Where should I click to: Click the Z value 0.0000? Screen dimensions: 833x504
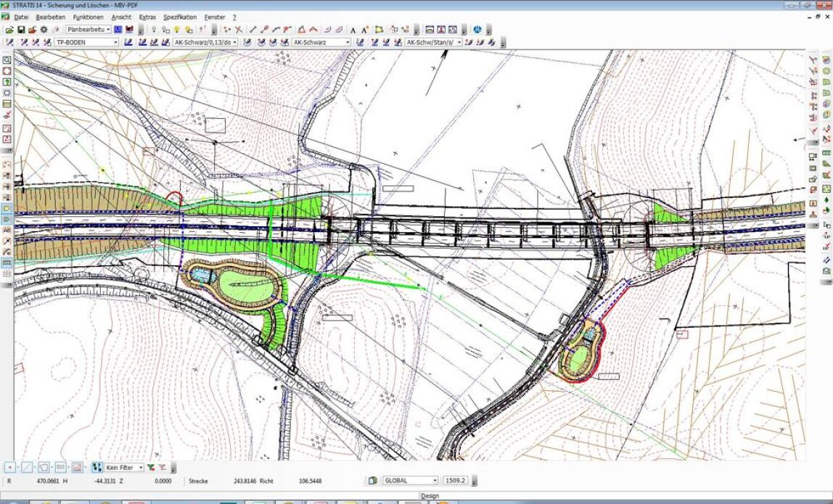click(x=163, y=481)
